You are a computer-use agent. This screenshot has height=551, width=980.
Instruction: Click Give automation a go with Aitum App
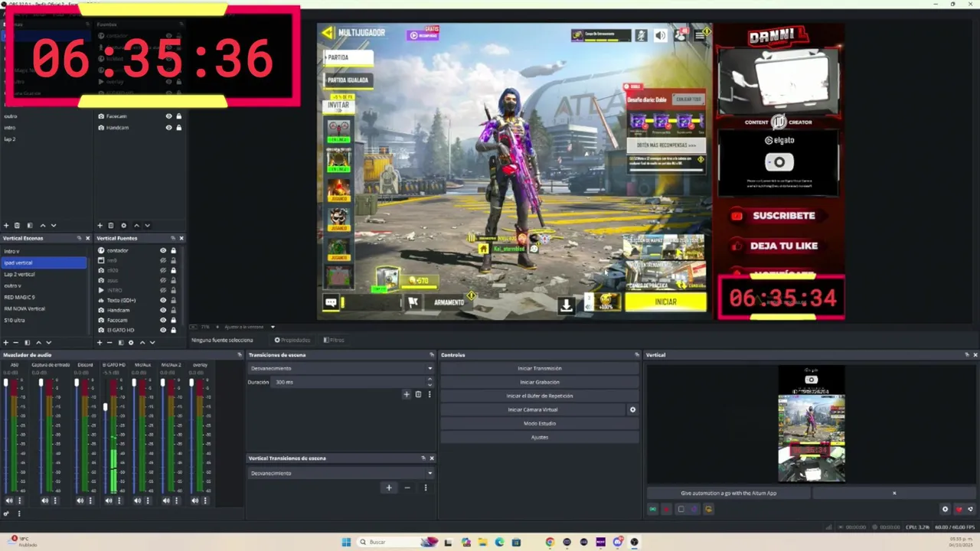[x=728, y=493]
